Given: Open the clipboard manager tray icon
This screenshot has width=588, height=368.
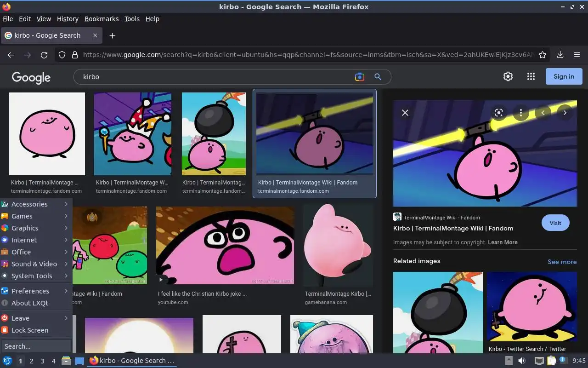Looking at the screenshot, I should (x=551, y=361).
